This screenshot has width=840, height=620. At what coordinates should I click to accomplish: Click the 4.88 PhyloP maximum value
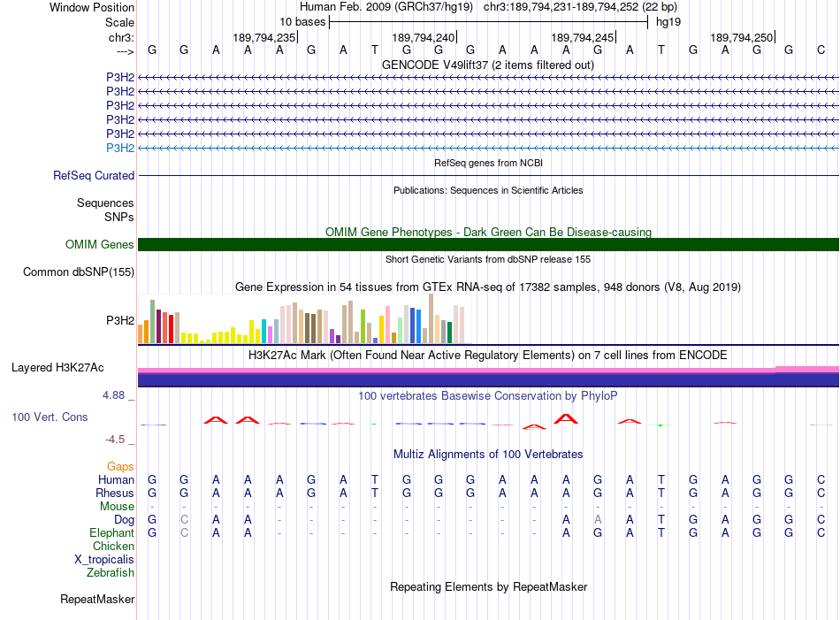(113, 395)
